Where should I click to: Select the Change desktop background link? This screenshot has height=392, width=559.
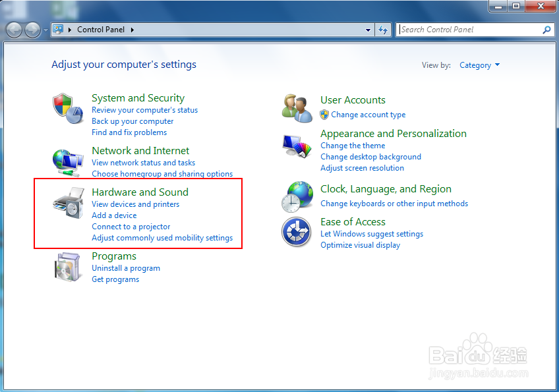pyautogui.click(x=370, y=157)
